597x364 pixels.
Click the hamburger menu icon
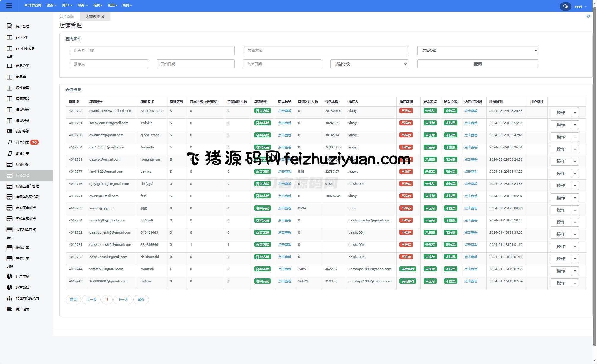tap(9, 6)
